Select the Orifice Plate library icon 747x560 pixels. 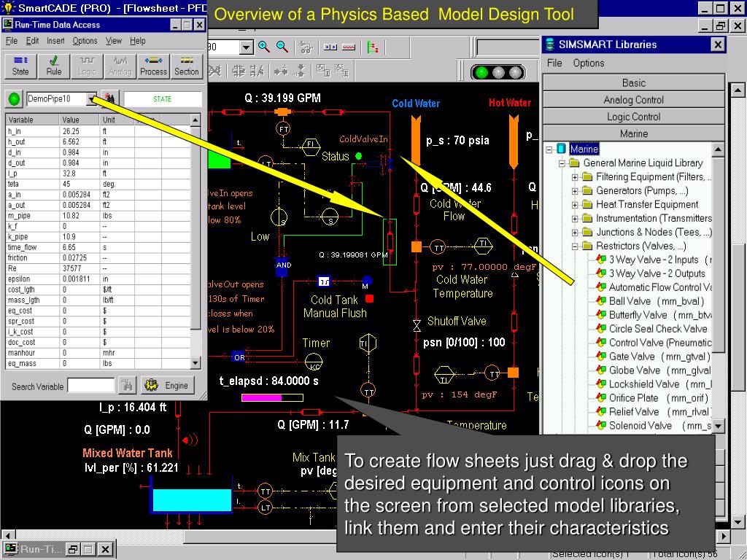[x=601, y=397]
